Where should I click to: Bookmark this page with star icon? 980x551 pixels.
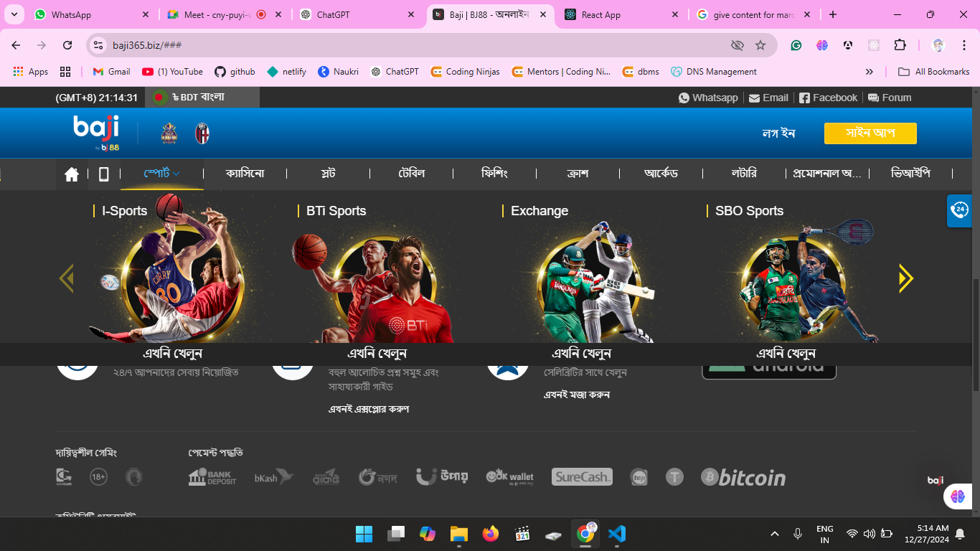(x=760, y=45)
